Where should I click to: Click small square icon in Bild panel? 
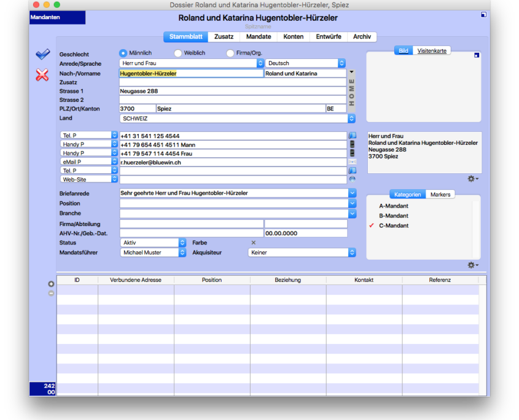tap(476, 55)
